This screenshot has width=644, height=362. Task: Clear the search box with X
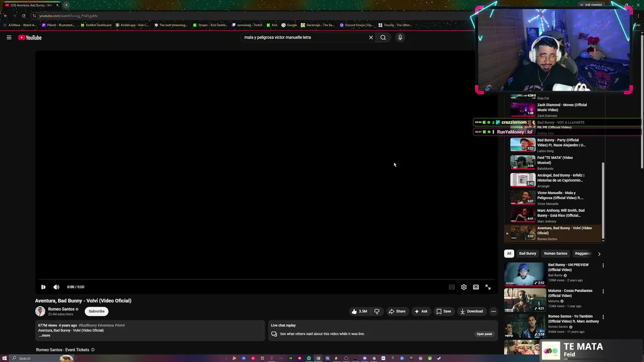371,37
